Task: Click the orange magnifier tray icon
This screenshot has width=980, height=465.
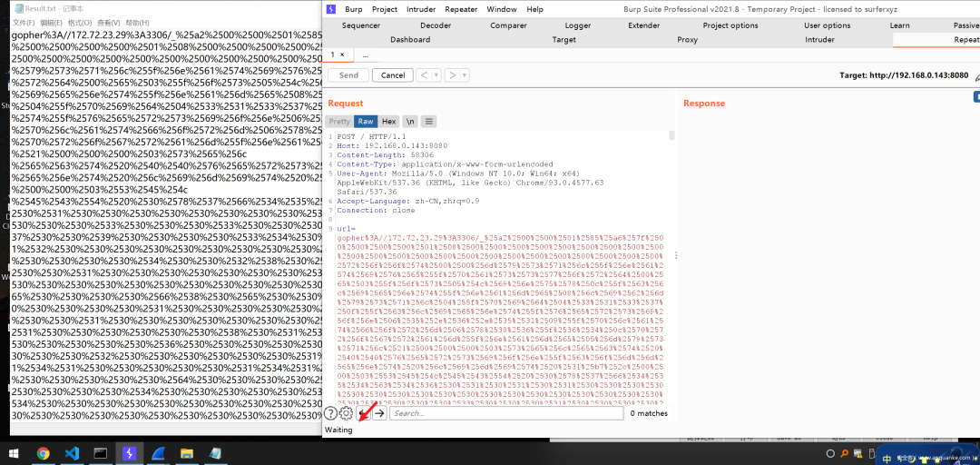Action: pyautogui.click(x=845, y=454)
